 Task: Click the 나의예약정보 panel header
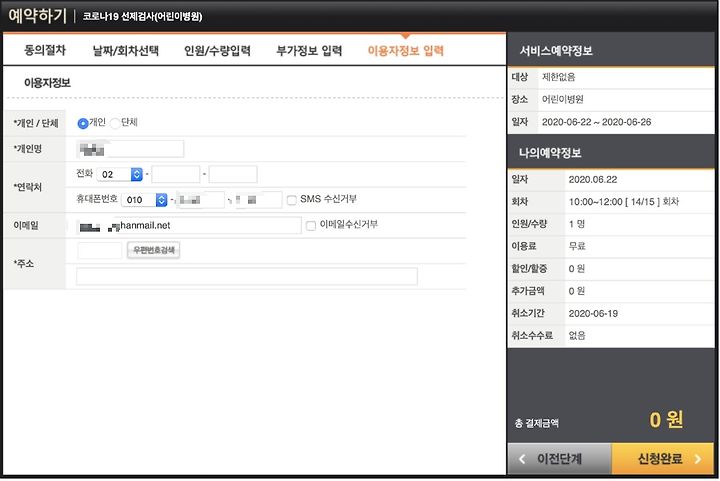[611, 152]
